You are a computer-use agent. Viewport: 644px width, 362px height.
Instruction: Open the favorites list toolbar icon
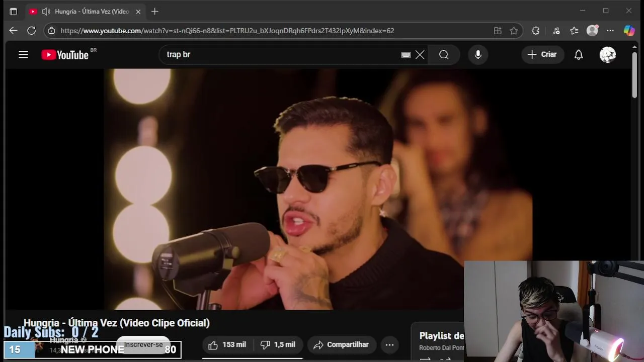(x=574, y=31)
